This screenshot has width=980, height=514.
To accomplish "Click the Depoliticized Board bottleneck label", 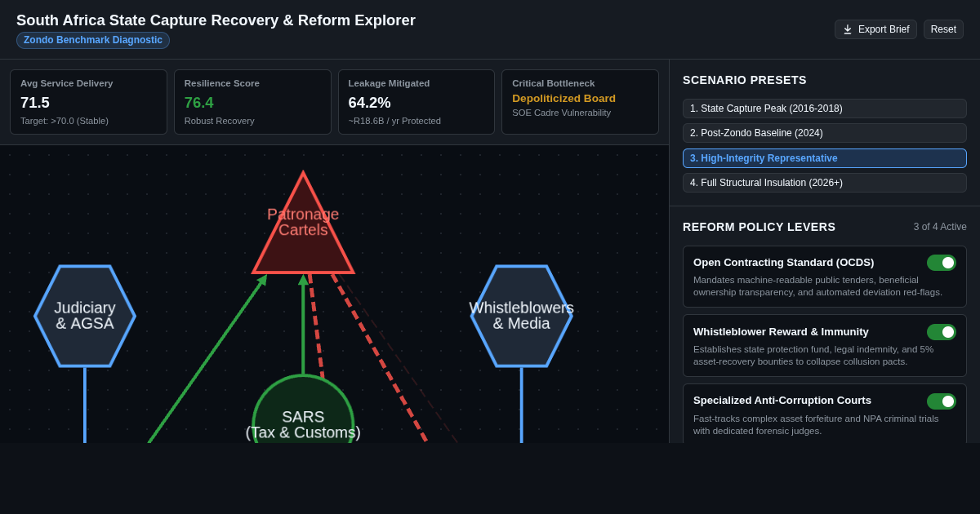I will [x=564, y=98].
